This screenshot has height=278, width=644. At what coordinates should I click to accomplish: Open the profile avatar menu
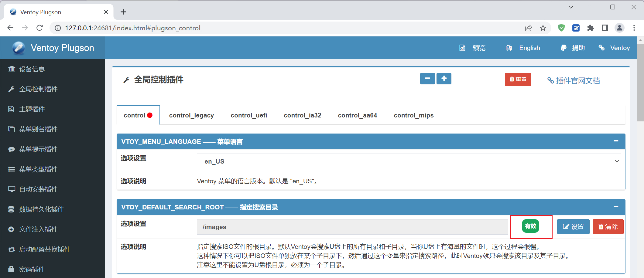(x=619, y=28)
